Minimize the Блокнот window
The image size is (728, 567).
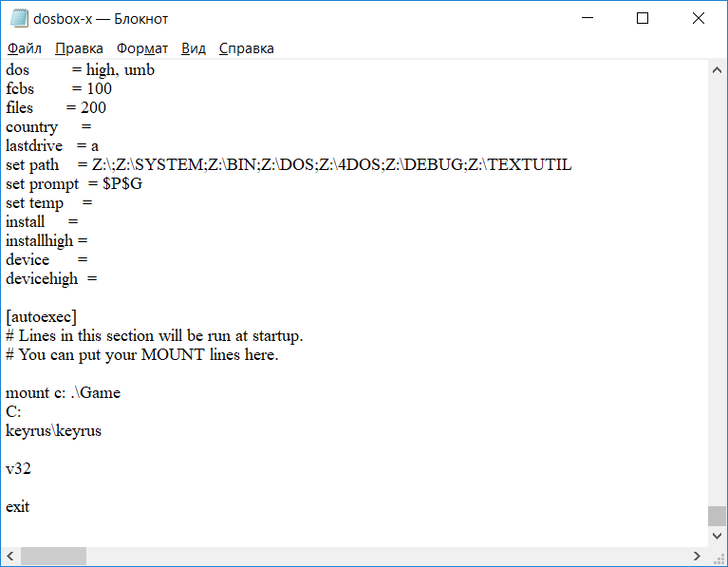coord(588,18)
